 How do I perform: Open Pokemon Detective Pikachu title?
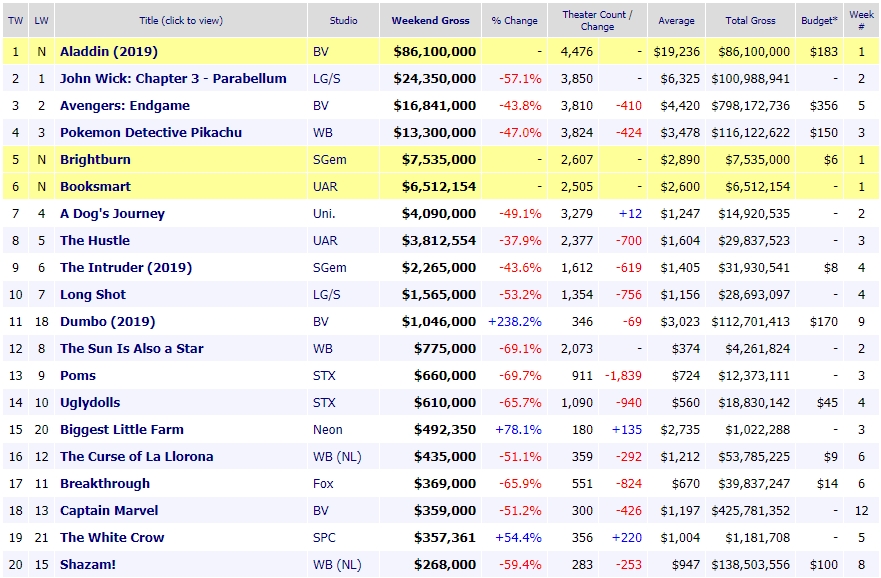[x=151, y=133]
